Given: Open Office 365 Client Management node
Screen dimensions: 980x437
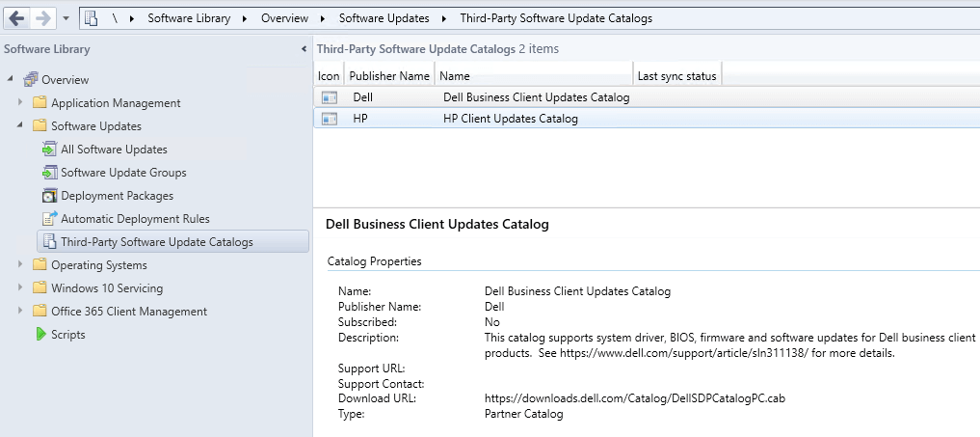Looking at the screenshot, I should pyautogui.click(x=129, y=312).
